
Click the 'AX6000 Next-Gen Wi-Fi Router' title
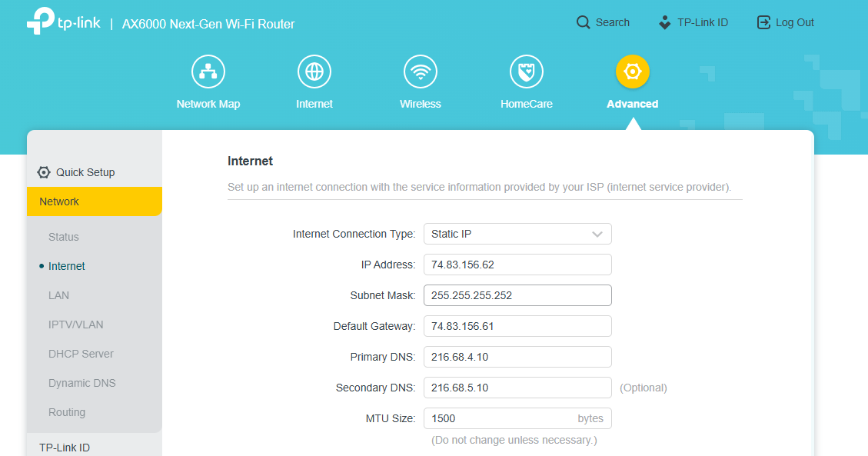pyautogui.click(x=208, y=25)
